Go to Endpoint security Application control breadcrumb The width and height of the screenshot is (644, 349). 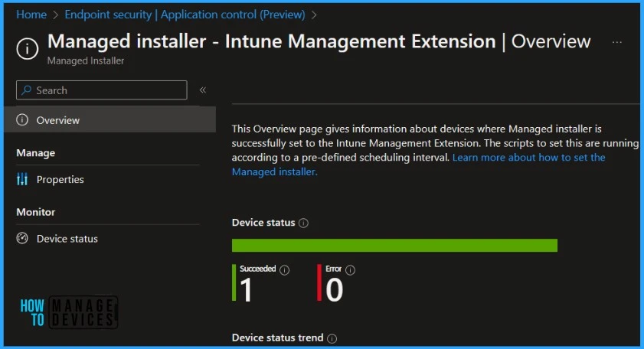185,15
